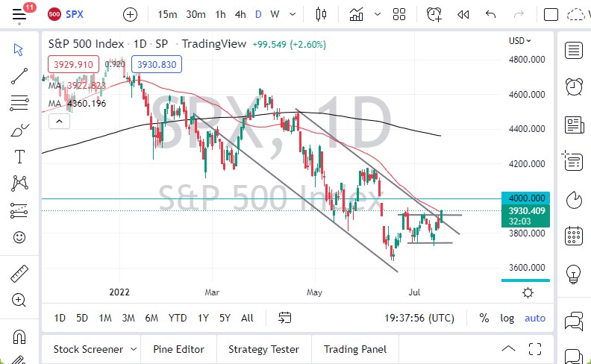
Task: Set chart range to YTD
Action: [178, 318]
